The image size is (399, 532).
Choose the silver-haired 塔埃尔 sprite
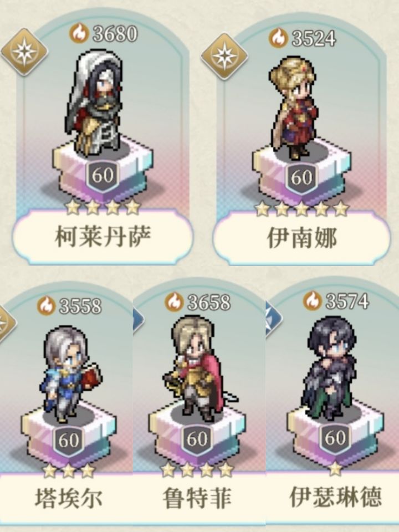coord(71,374)
